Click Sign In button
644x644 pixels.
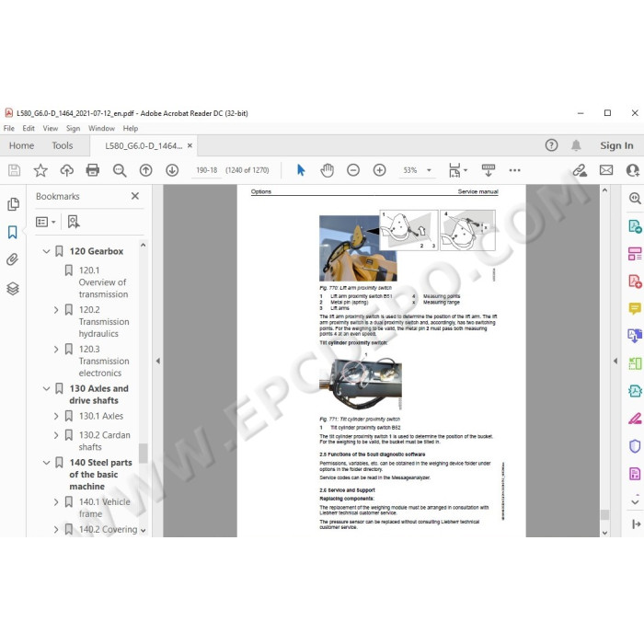[616, 145]
